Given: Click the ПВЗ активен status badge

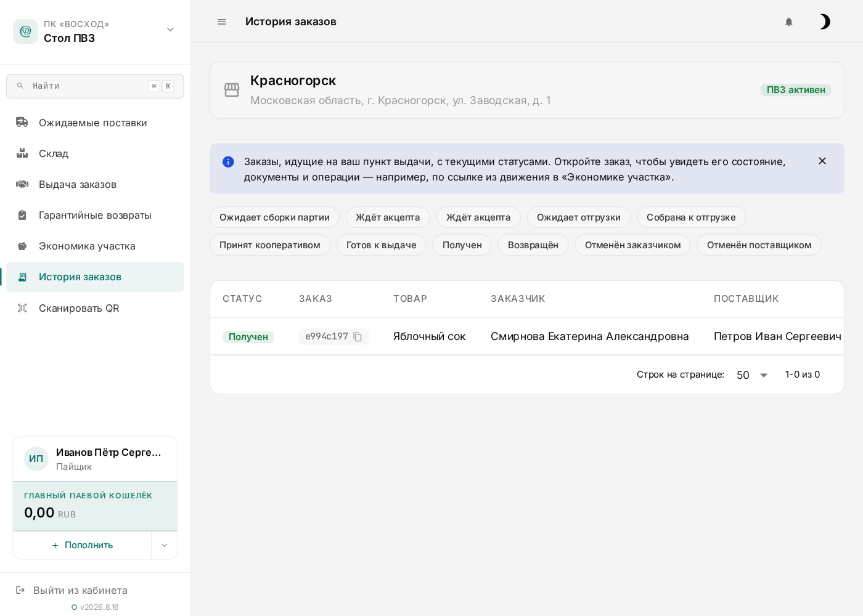Looking at the screenshot, I should click(796, 90).
